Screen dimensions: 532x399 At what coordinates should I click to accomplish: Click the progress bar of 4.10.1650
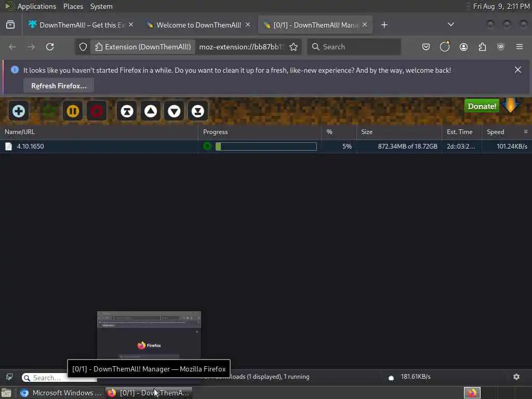coord(266,146)
